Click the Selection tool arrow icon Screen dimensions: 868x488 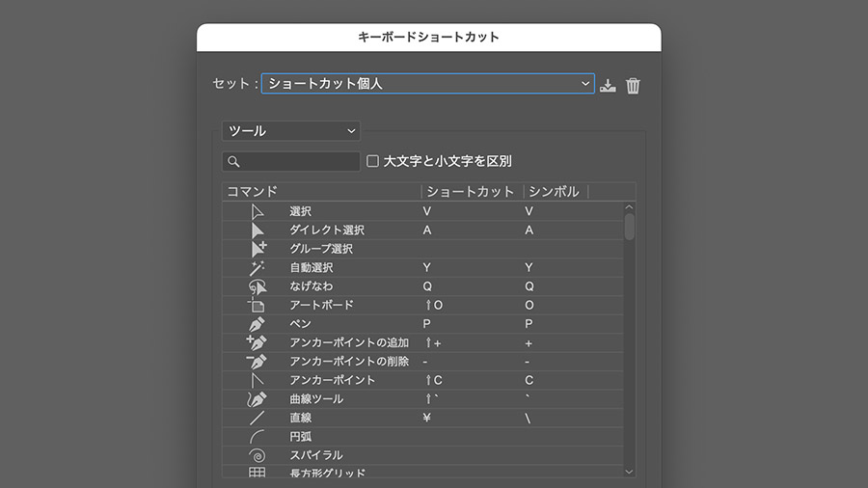tap(257, 211)
